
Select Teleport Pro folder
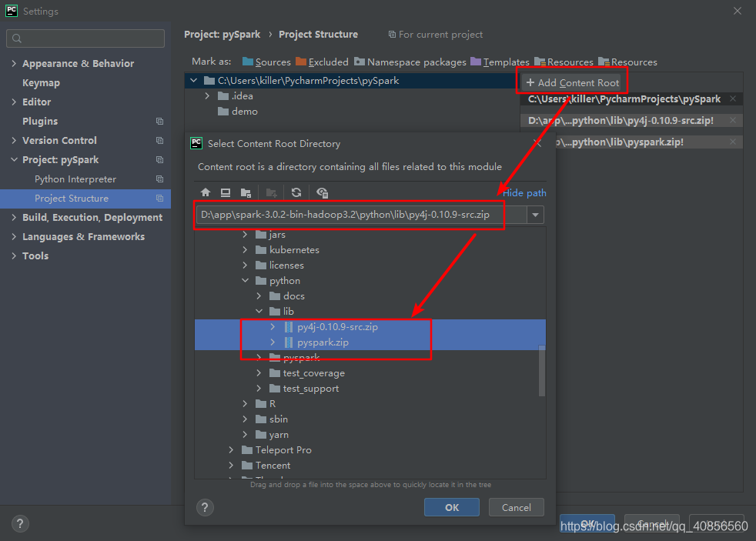[283, 450]
